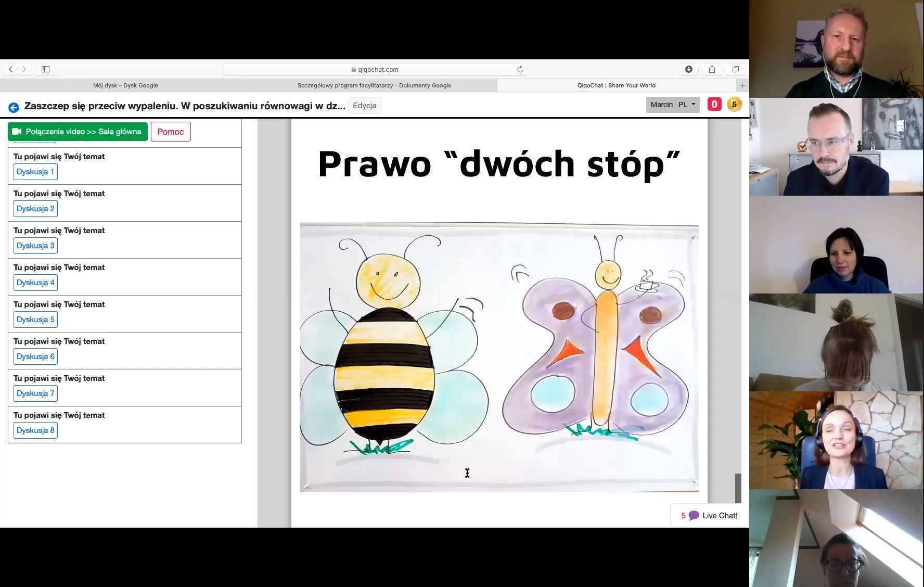Click the document vertical scrollbar thumb
The width and height of the screenshot is (924, 587).
click(x=738, y=488)
